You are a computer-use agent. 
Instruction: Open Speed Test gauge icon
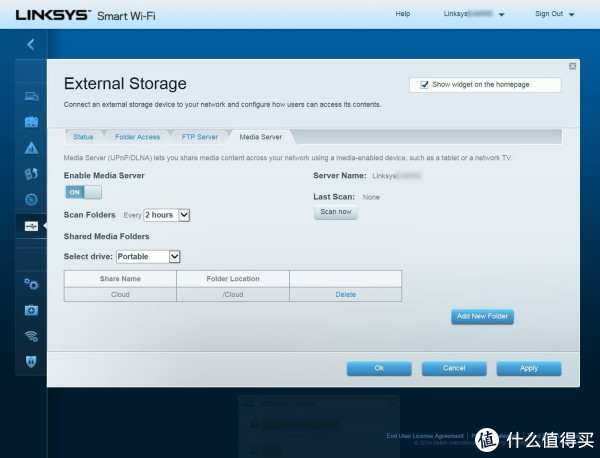coord(31,199)
